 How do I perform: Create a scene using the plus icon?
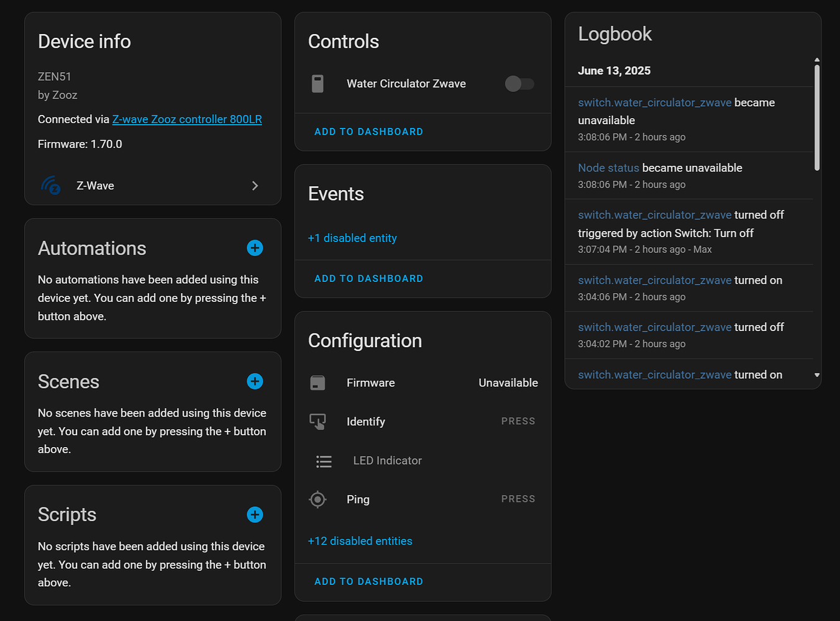tap(255, 381)
